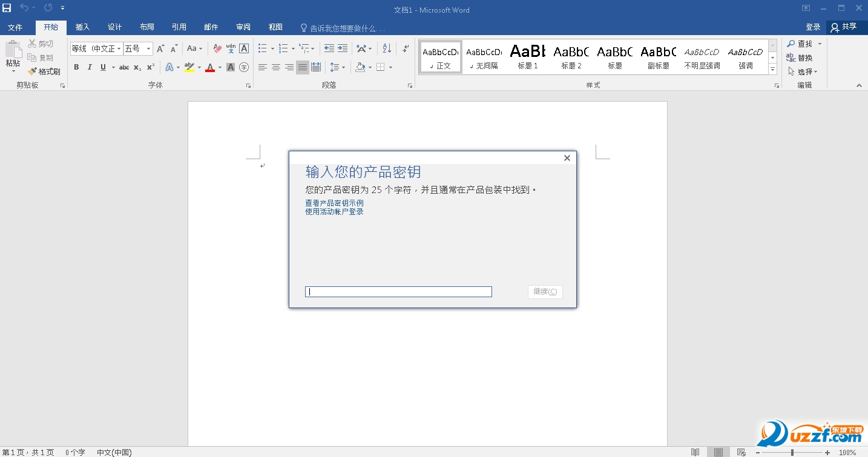Open the font size (五号) dropdown
Image resolution: width=868 pixels, height=457 pixels.
tap(148, 48)
